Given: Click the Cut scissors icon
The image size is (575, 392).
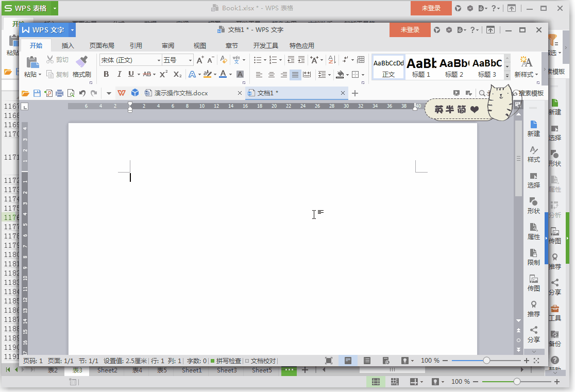Looking at the screenshot, I should [x=50, y=59].
